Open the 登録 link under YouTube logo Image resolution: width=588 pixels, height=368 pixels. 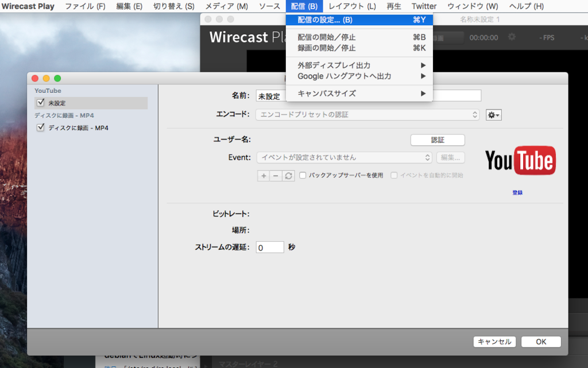tap(517, 193)
